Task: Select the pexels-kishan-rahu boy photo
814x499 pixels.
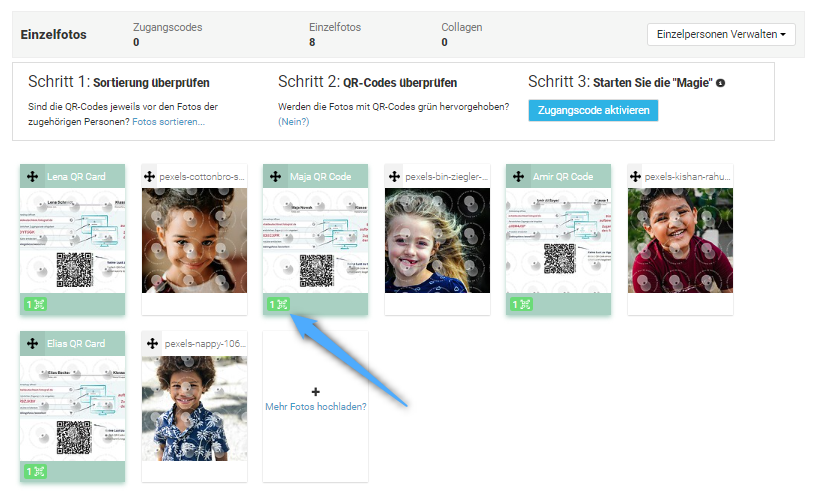Action: click(681, 240)
